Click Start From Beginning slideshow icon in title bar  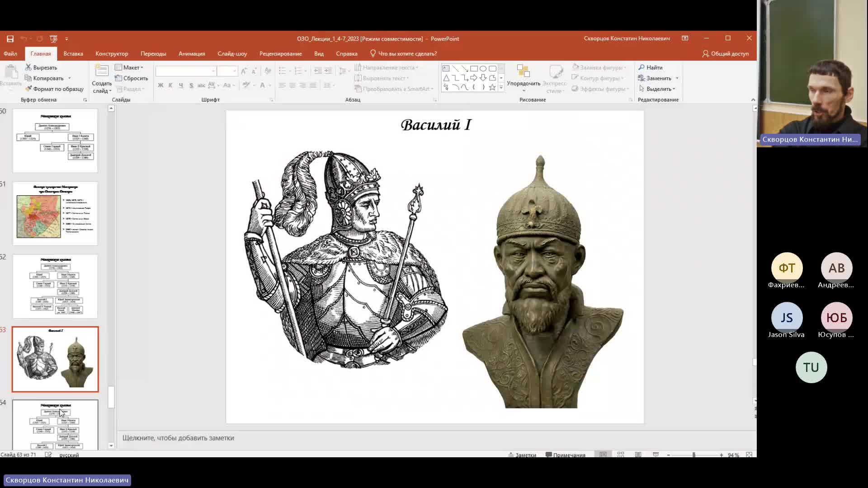tap(53, 39)
